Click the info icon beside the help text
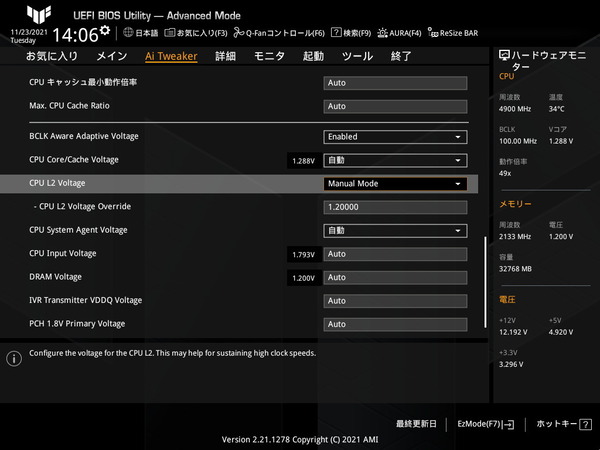 click(14, 359)
